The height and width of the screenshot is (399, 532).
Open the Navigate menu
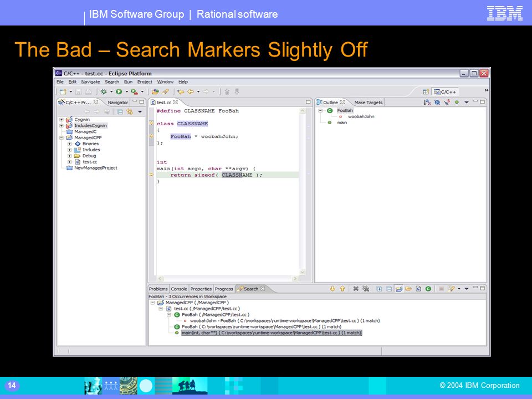coord(90,82)
